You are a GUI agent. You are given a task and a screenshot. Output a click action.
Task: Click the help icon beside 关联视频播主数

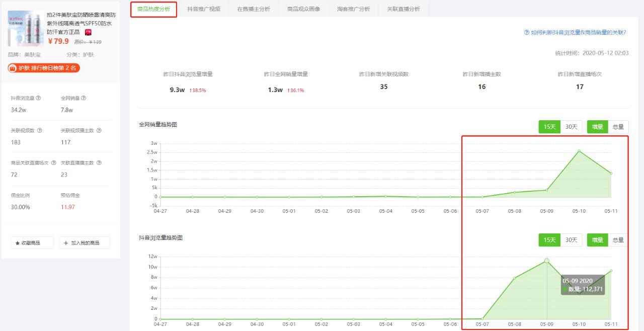[x=98, y=129]
